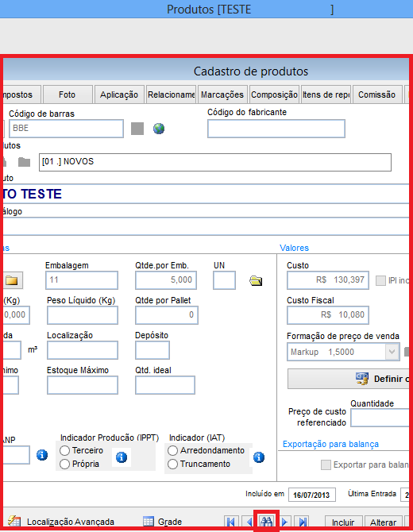413x532 pixels.
Task: Click the Grade table icon
Action: tap(149, 522)
